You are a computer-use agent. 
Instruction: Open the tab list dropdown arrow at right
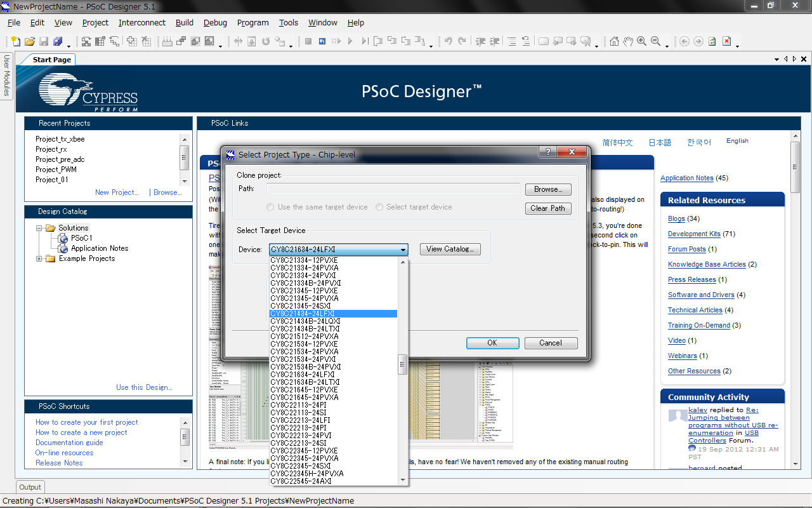(x=777, y=59)
